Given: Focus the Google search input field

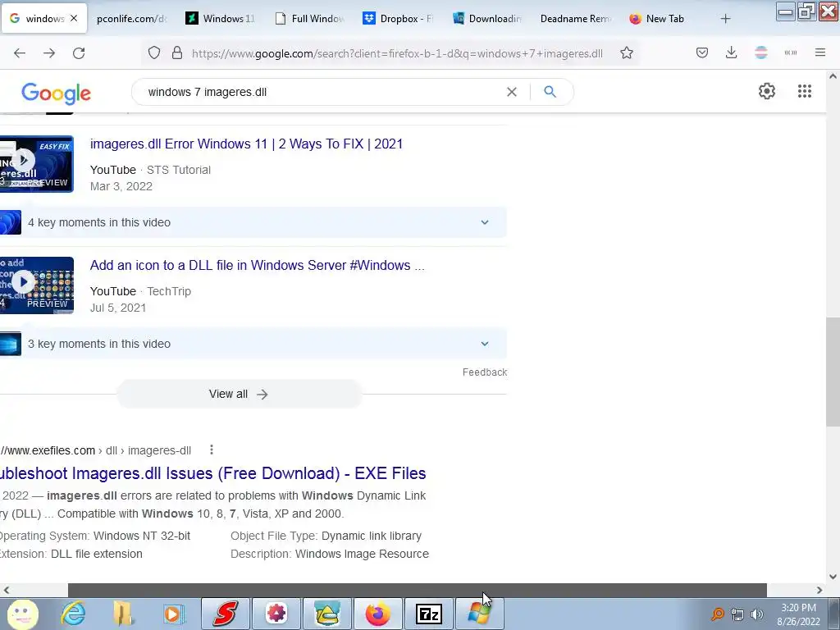Looking at the screenshot, I should (x=322, y=92).
